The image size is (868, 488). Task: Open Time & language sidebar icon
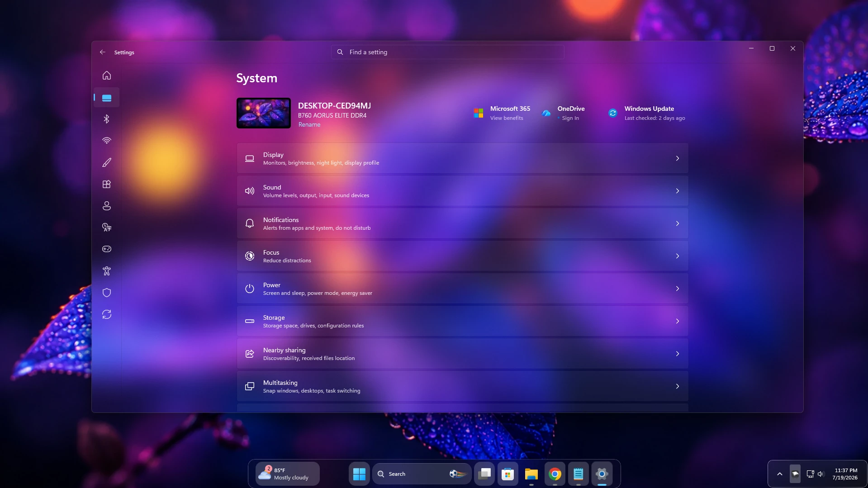[x=107, y=227]
